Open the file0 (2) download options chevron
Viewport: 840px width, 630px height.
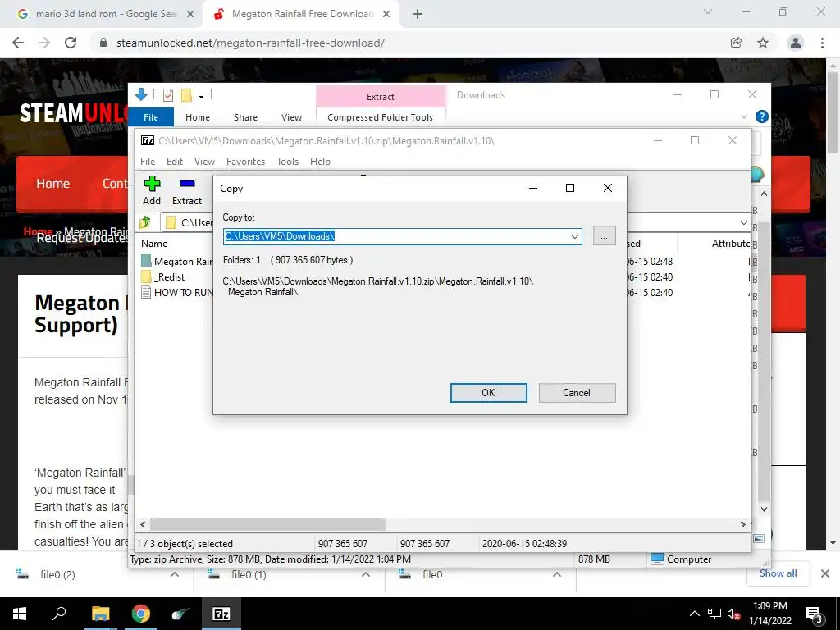175,574
